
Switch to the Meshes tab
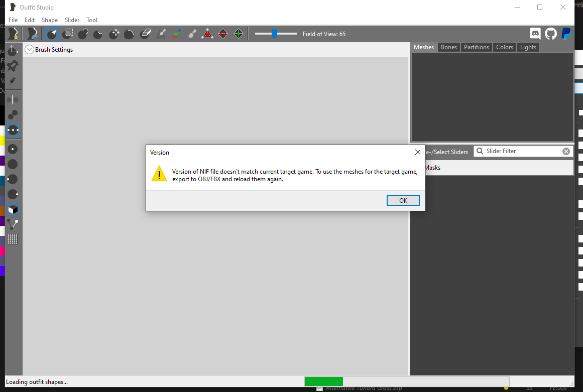[x=424, y=47]
